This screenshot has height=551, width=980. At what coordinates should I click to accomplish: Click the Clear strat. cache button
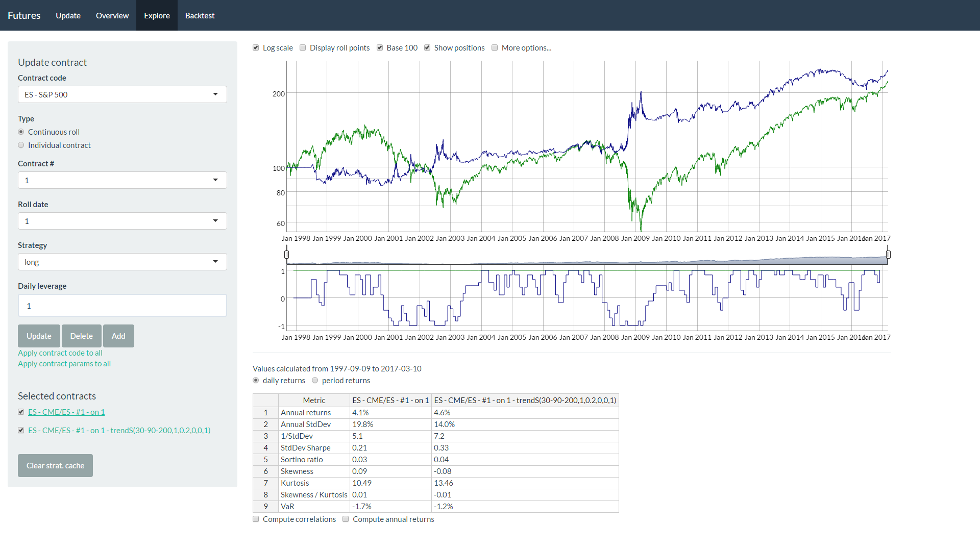[x=55, y=465]
